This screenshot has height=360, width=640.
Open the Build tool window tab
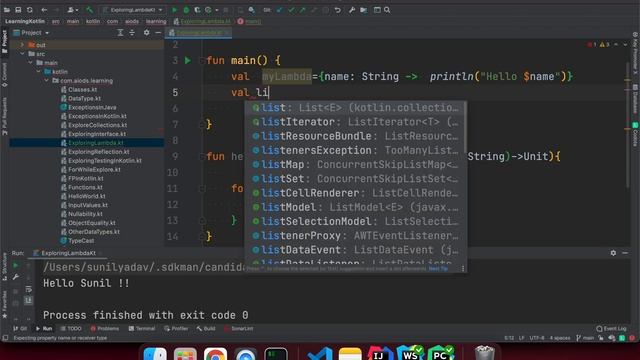[206, 329]
